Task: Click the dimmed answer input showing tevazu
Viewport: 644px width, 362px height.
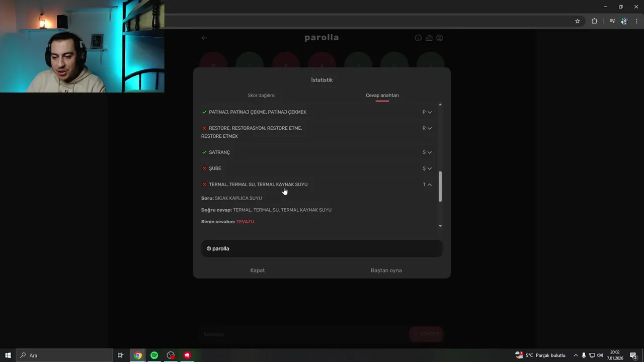Action: pos(304,334)
